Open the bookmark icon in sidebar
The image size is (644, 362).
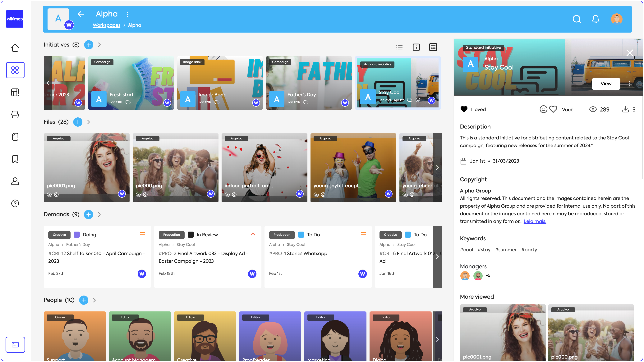tap(15, 159)
